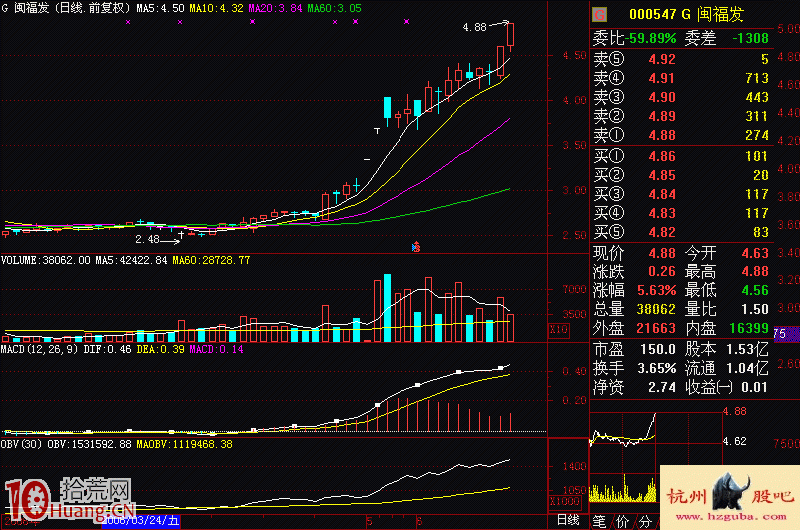Select the 买③ bid row at 4.84
The height and width of the screenshot is (530, 800).
[681, 194]
